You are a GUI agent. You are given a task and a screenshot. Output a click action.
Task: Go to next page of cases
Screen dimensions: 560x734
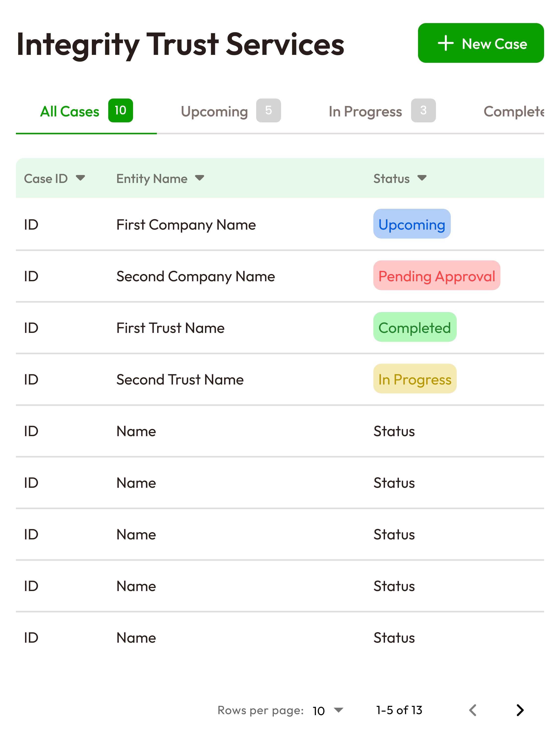[x=520, y=710]
